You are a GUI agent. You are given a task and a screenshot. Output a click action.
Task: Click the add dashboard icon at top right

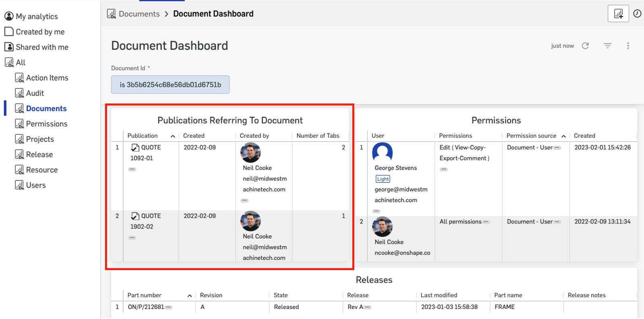(618, 14)
